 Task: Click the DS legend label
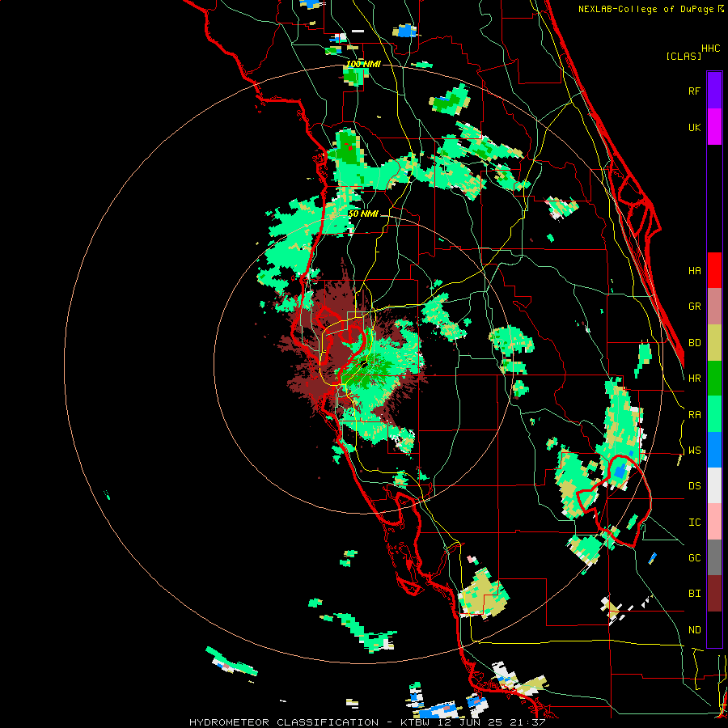[694, 486]
